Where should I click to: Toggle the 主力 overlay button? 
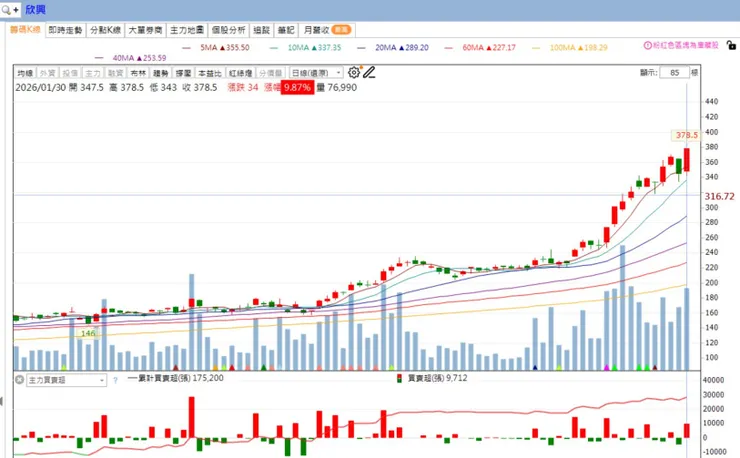(x=93, y=73)
